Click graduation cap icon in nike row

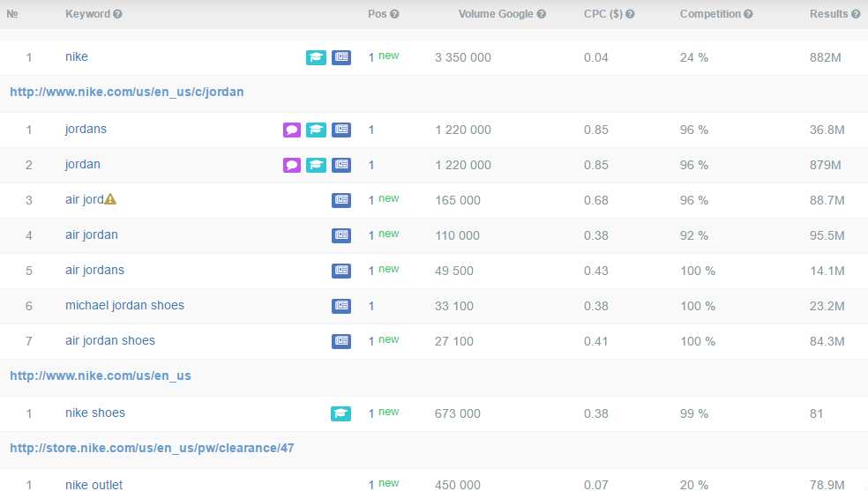316,57
